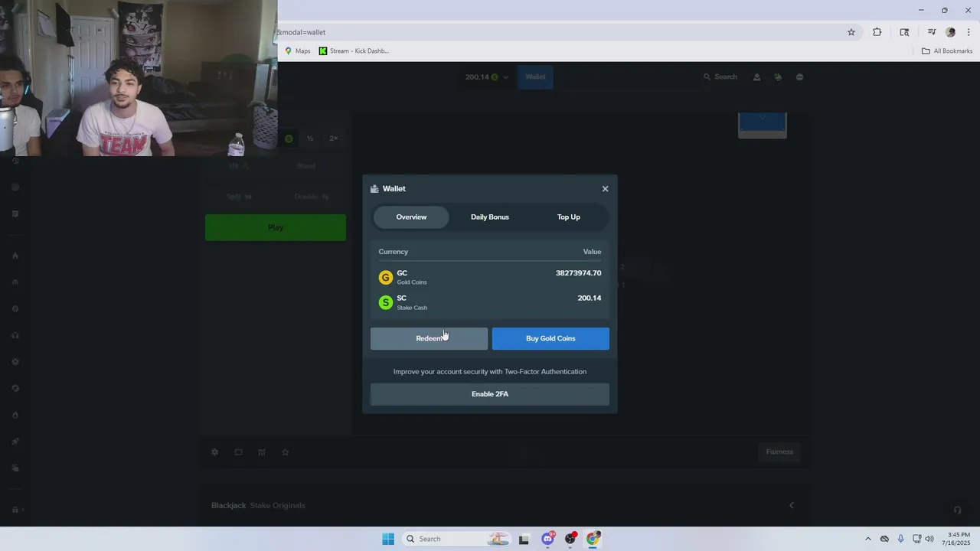This screenshot has width=980, height=551.
Task: Open Chrome three-dot menu
Action: point(969,32)
